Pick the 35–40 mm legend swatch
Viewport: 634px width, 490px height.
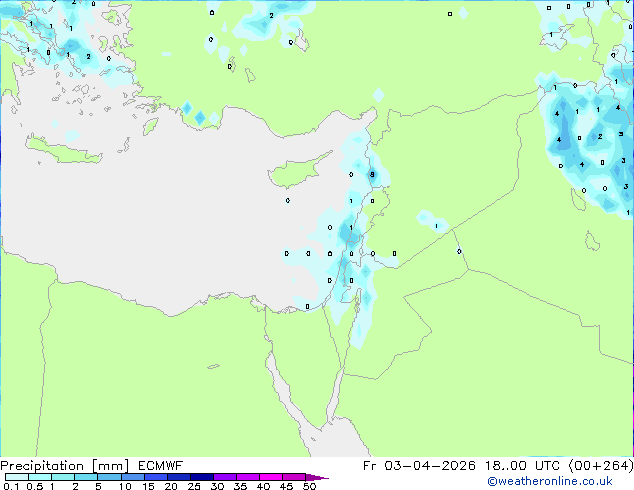[x=247, y=477]
